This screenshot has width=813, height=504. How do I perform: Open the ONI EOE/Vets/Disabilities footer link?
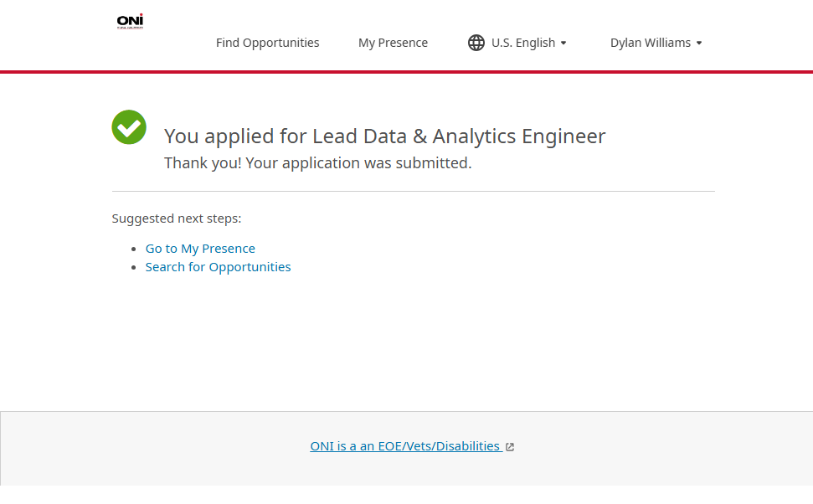point(405,446)
